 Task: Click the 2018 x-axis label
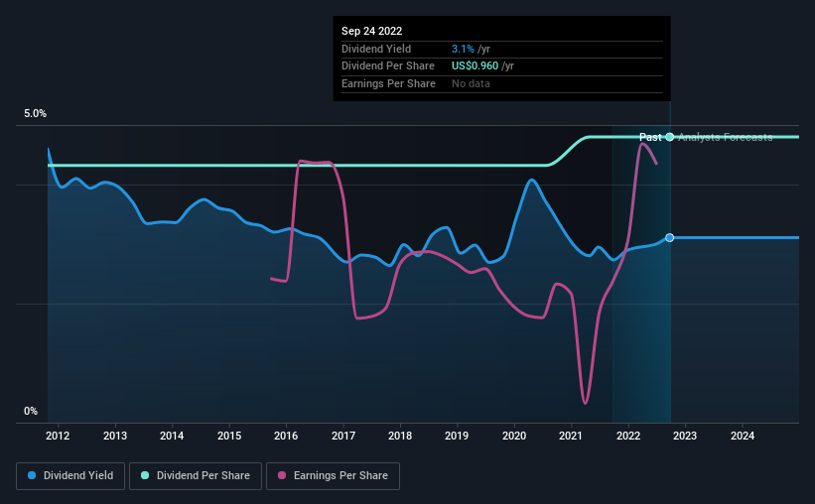400,436
